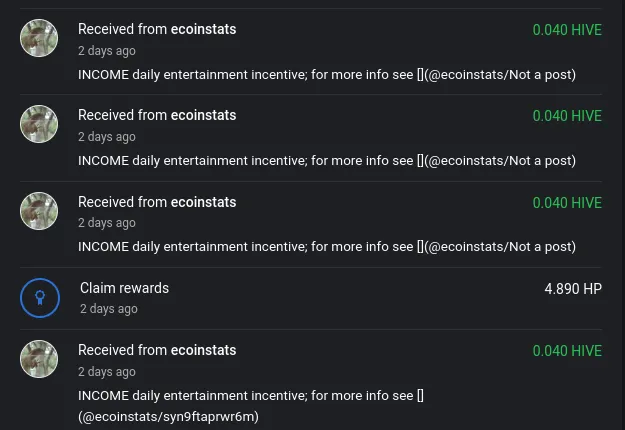Viewport: 625px width, 430px height.
Task: Select the avatar of the third ecoinstats transfer
Action: (40, 211)
